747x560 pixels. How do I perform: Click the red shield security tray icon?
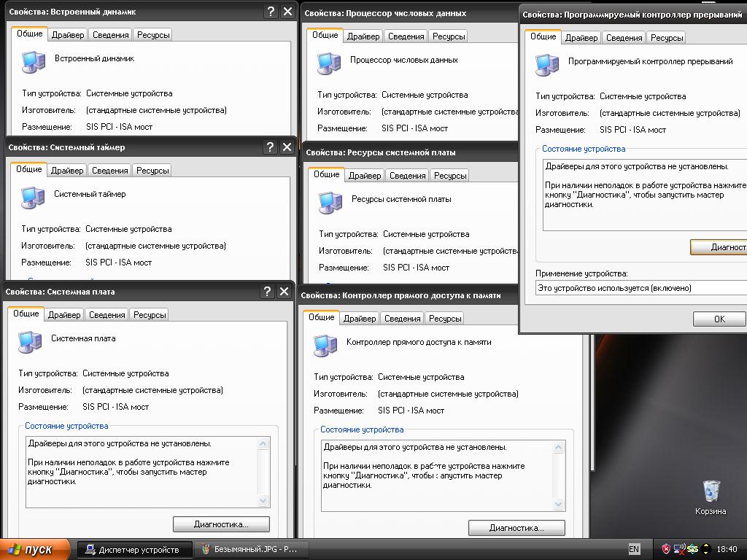666,549
